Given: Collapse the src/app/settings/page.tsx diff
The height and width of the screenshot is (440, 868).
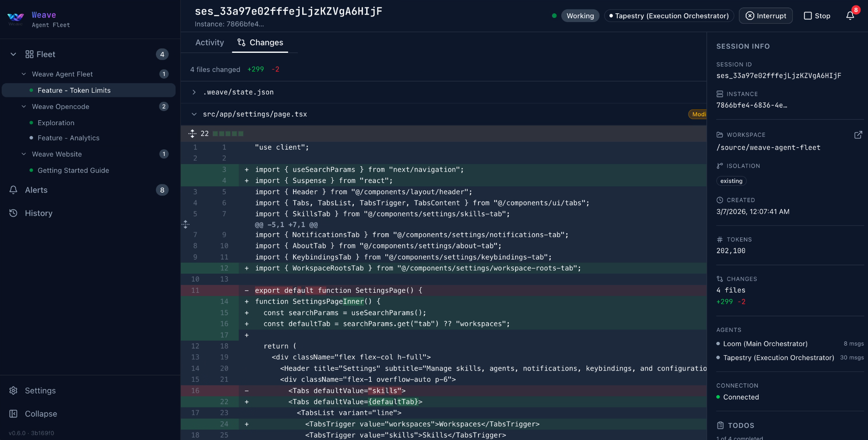Looking at the screenshot, I should pos(194,114).
